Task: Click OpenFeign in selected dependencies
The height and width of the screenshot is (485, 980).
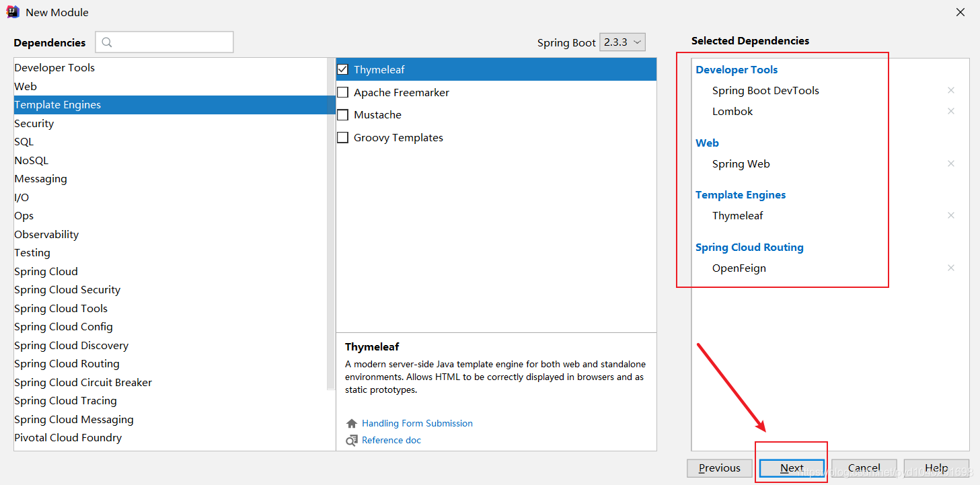Action: pyautogui.click(x=739, y=268)
